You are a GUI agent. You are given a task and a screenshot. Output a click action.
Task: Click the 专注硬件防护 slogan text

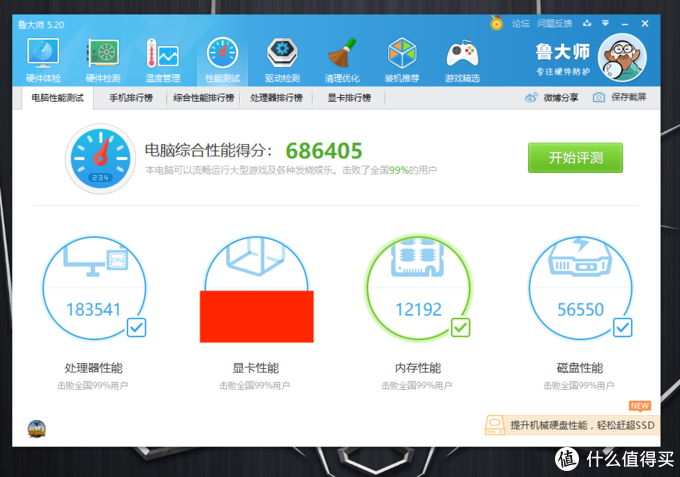[x=563, y=72]
